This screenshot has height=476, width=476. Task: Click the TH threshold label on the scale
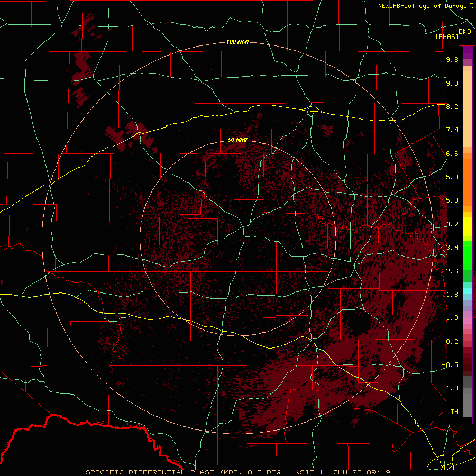pyautogui.click(x=454, y=411)
